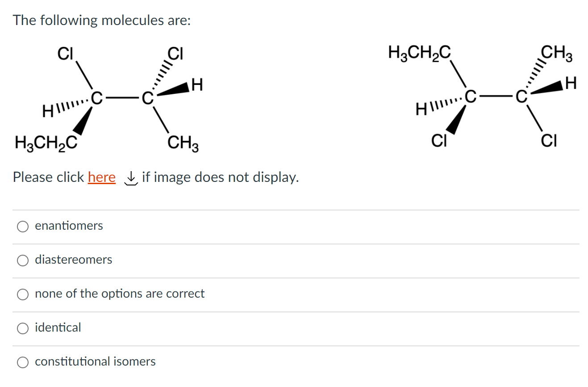
Task: Select the enantiomers answer option
Action: pos(23,226)
